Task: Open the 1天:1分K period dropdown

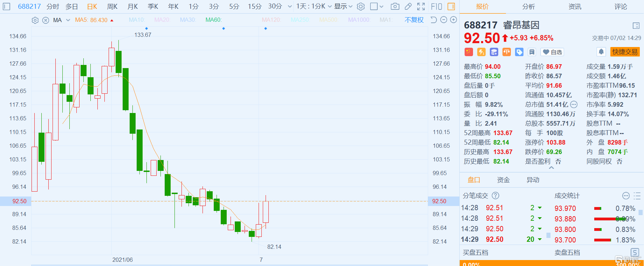Action: click(x=314, y=6)
